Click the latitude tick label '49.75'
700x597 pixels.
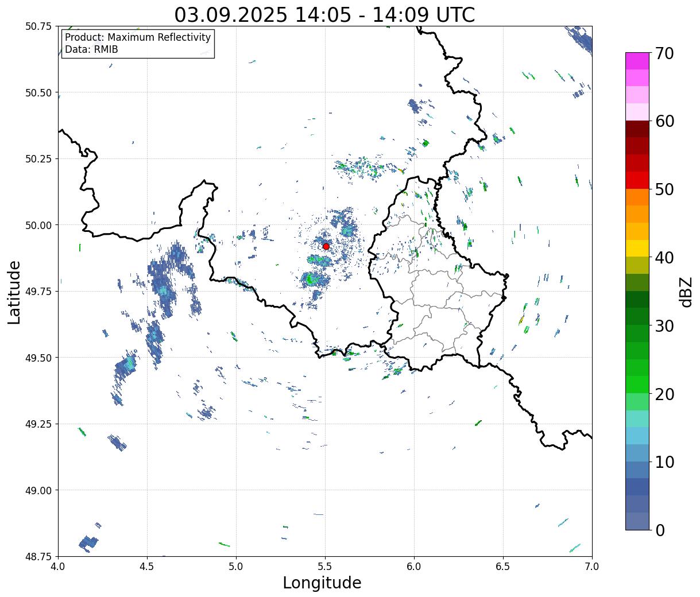click(38, 292)
